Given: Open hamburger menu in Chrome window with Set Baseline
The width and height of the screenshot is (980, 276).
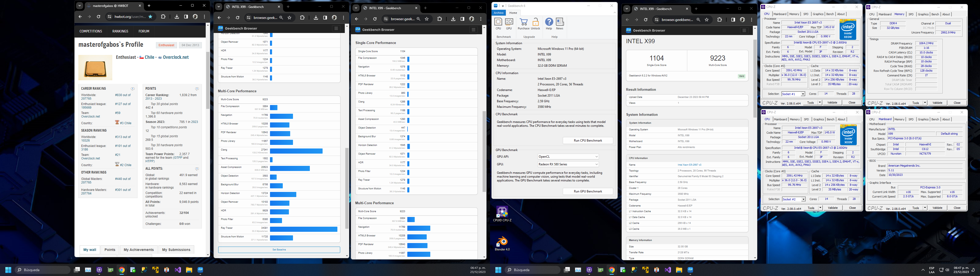Looking at the screenshot, I should coord(336,28).
